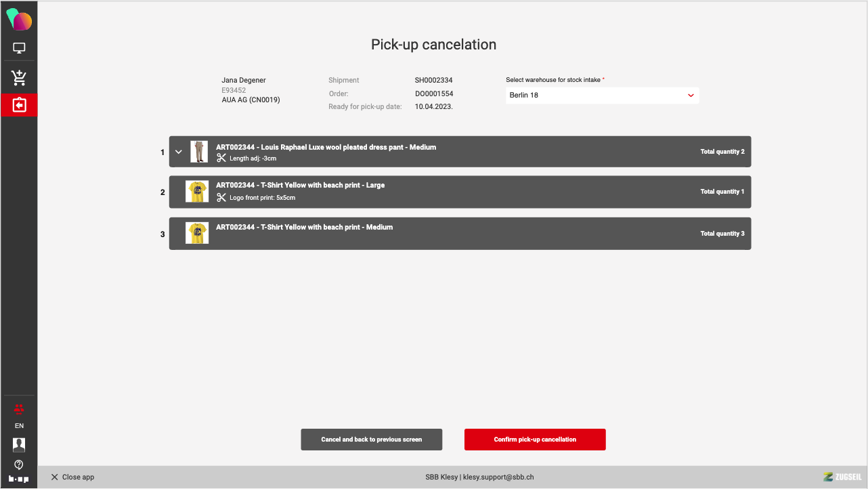Click Close app in the bottom bar
The image size is (868, 489).
click(x=72, y=477)
